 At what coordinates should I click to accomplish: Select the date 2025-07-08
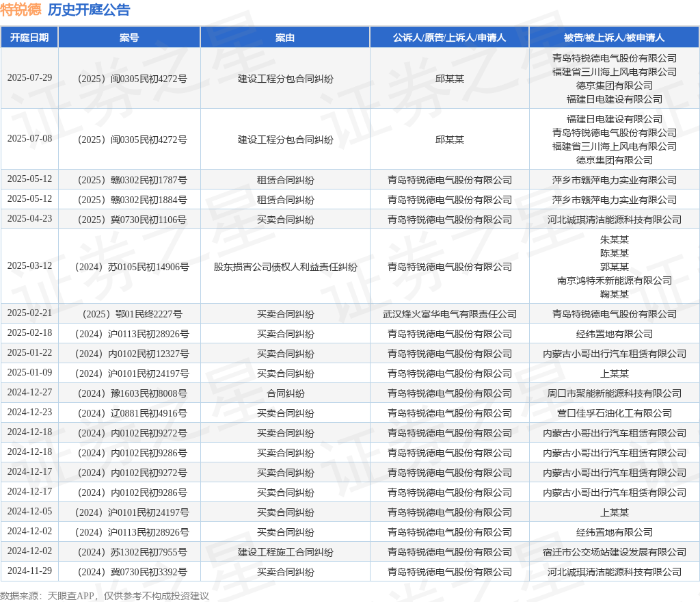[29, 138]
